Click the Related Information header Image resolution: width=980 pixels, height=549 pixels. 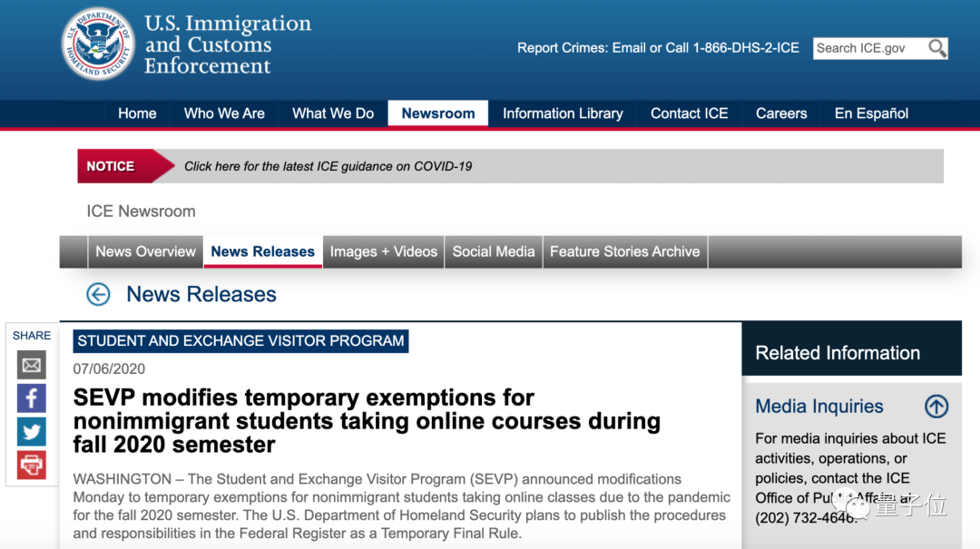[838, 353]
